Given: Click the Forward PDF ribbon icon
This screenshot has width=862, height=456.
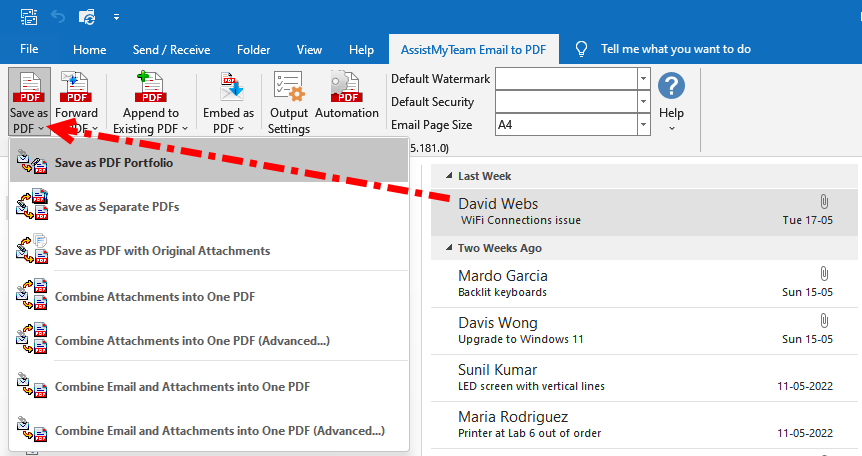Looking at the screenshot, I should (75, 87).
